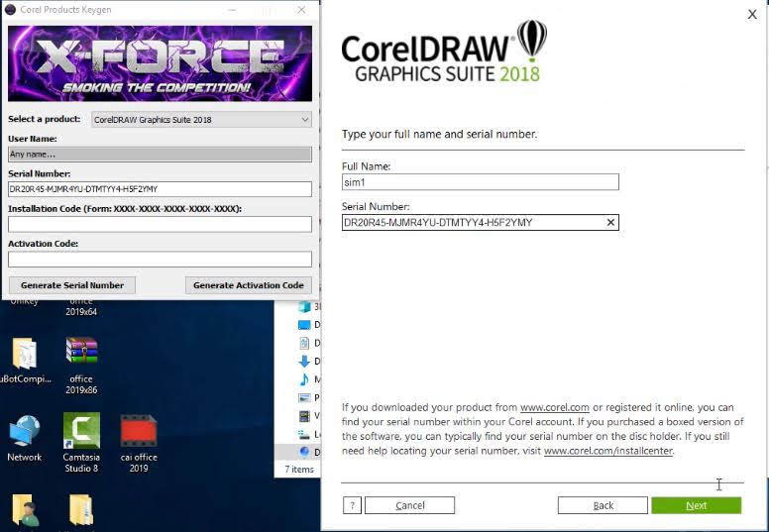Select the user folder icon at desktop bottom
The width and height of the screenshot is (769, 532).
click(x=25, y=510)
